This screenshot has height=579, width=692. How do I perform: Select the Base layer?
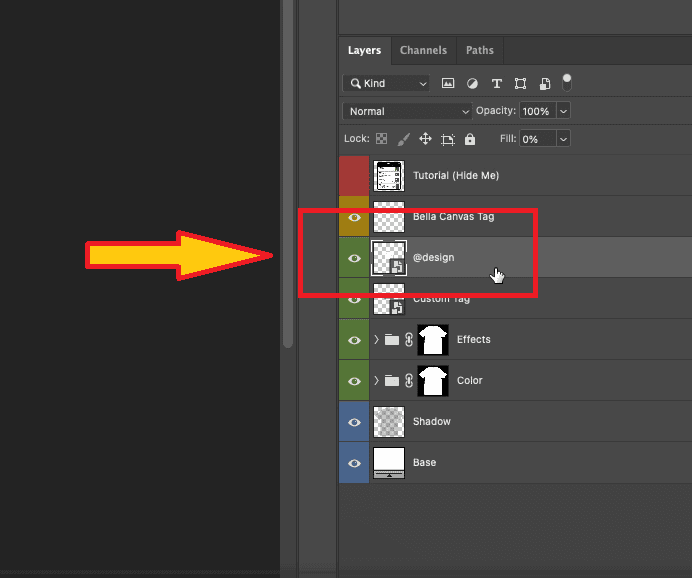500,463
